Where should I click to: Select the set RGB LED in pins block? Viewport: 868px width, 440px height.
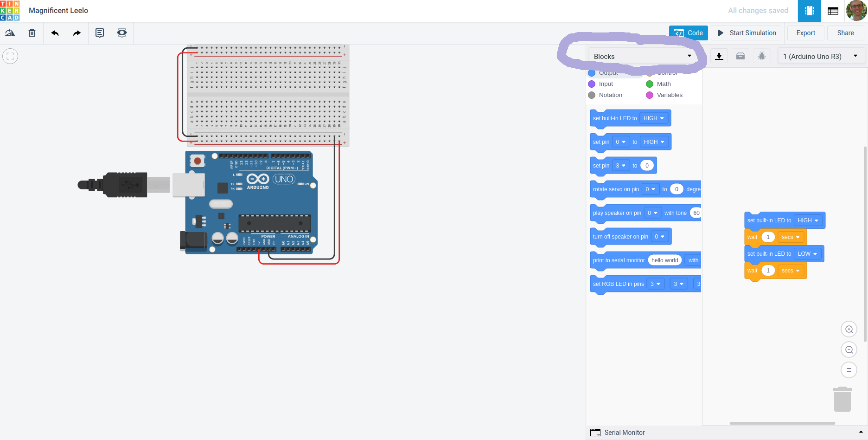pos(619,284)
